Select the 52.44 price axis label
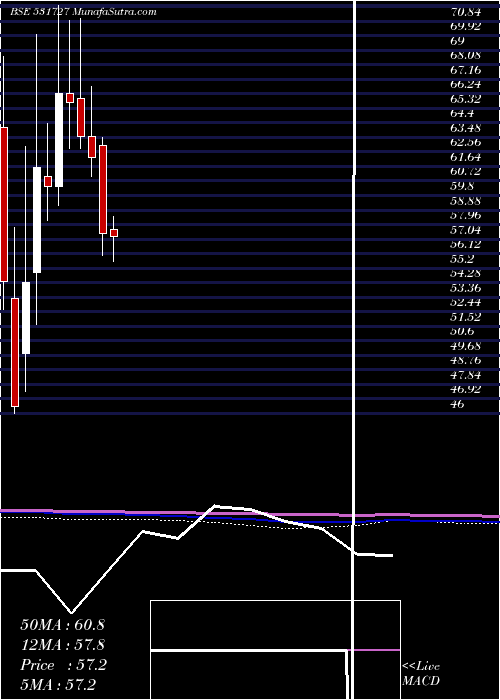 coord(466,302)
